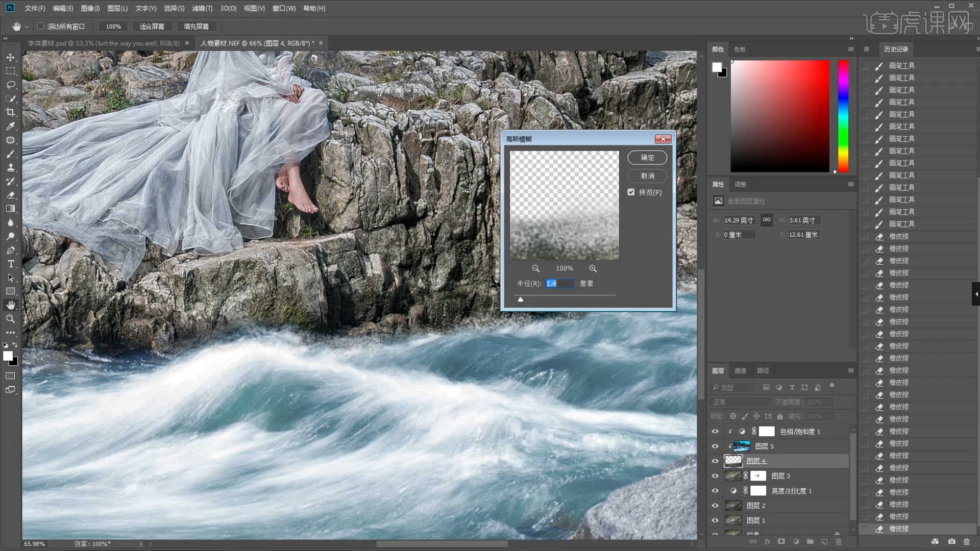Switch to the 通道 (Channels) tab
Image resolution: width=980 pixels, height=551 pixels.
tap(740, 370)
